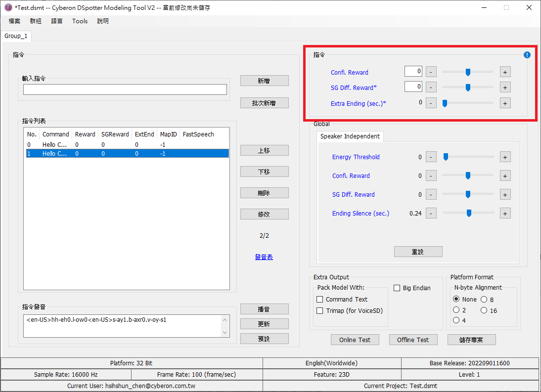Choose the 8 byte alignment radio button
The image size is (541, 392).
484,300
